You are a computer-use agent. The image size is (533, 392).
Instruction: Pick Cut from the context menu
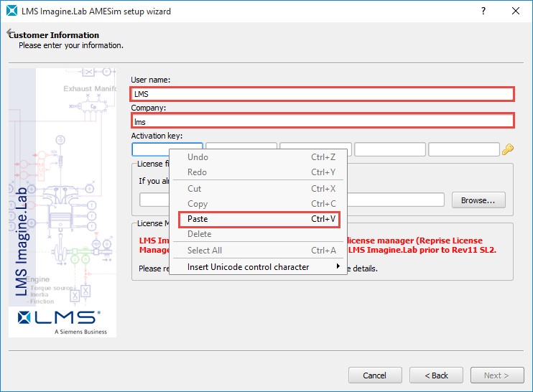[194, 188]
